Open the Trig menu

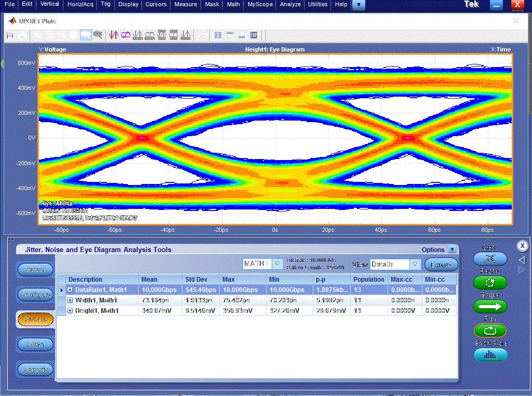coord(105,4)
